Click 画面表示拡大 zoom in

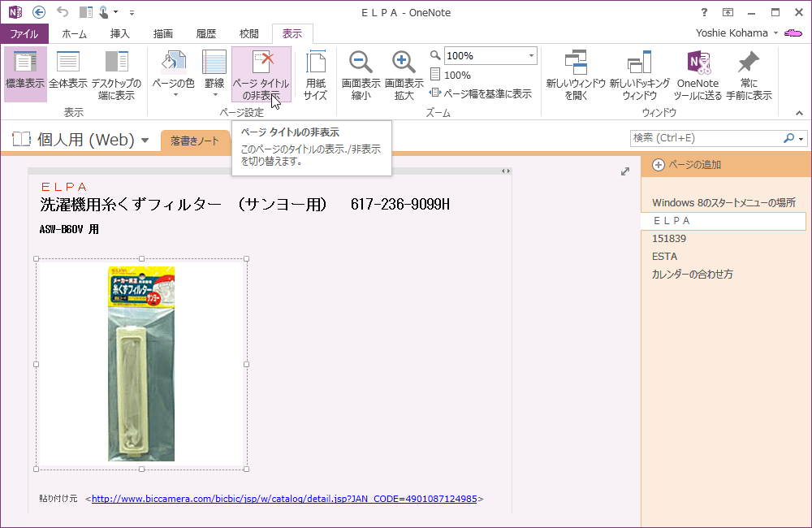point(404,74)
